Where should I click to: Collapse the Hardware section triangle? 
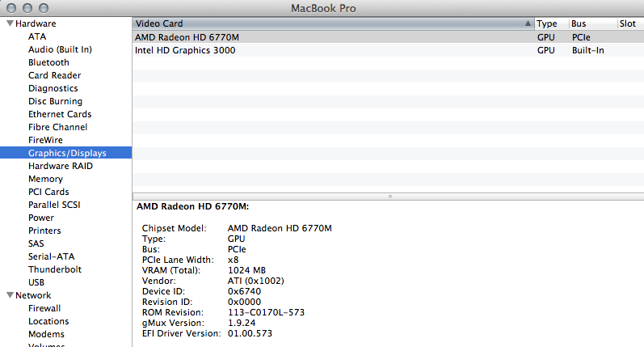(x=11, y=23)
